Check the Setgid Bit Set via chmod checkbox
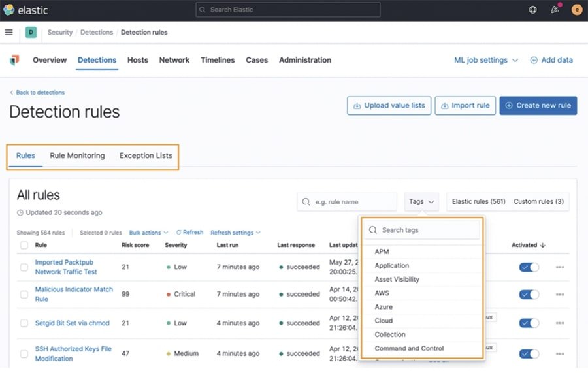 tap(24, 323)
